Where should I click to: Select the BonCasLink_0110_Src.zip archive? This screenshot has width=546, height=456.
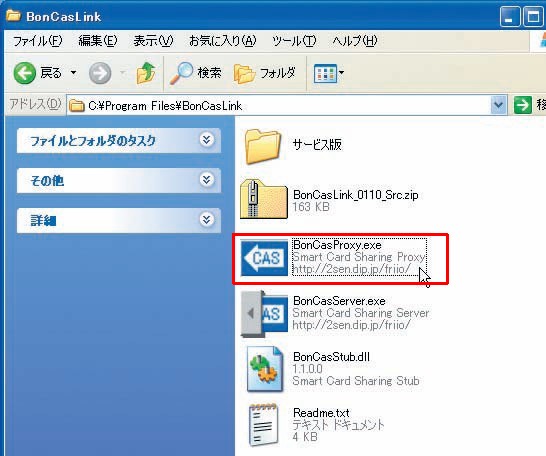click(x=329, y=200)
